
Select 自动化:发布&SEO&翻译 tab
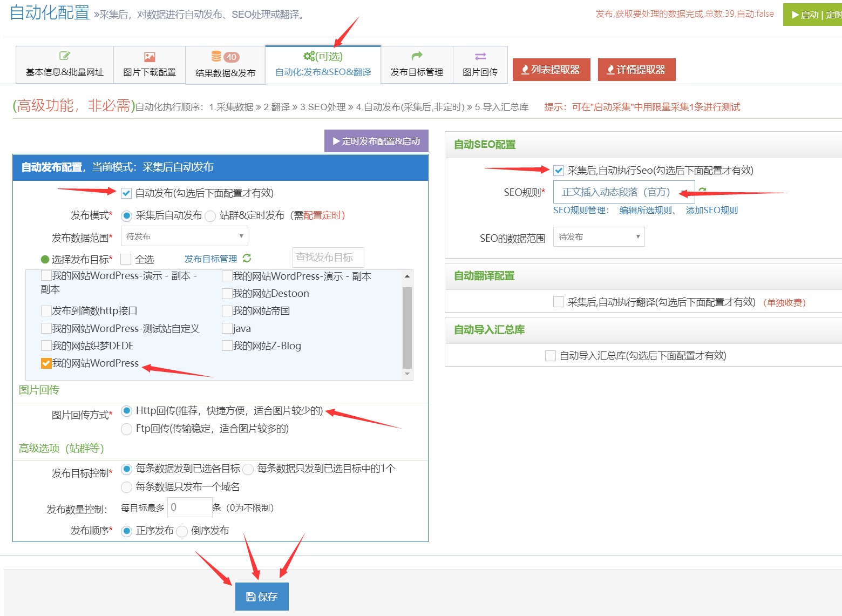click(x=323, y=64)
